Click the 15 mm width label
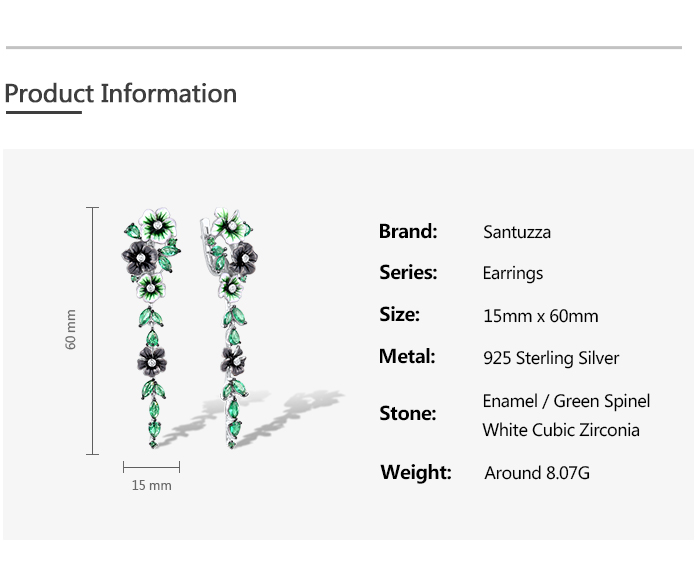This screenshot has width=700, height=588. coord(151,485)
